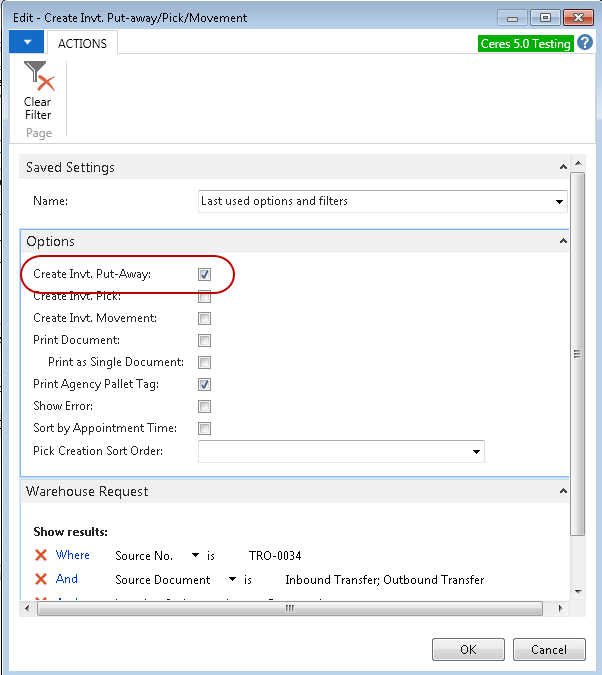
Task: Click the help question mark icon
Action: coord(585,43)
